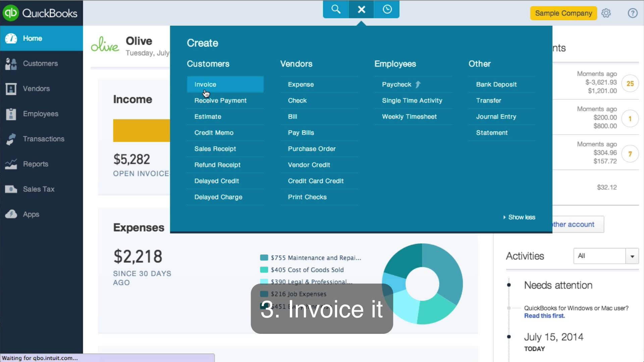Choose Credit Memo option
Viewport: 644px width, 362px height.
pos(225,133)
